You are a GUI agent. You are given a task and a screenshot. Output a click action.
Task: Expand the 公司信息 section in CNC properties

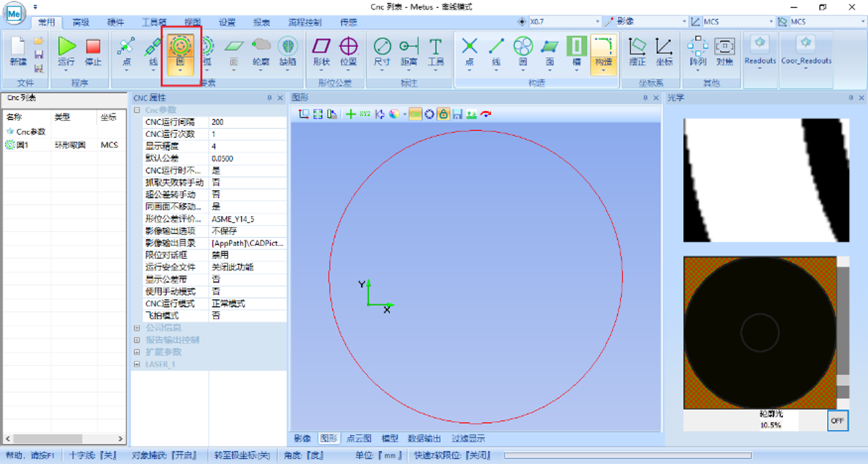click(137, 327)
